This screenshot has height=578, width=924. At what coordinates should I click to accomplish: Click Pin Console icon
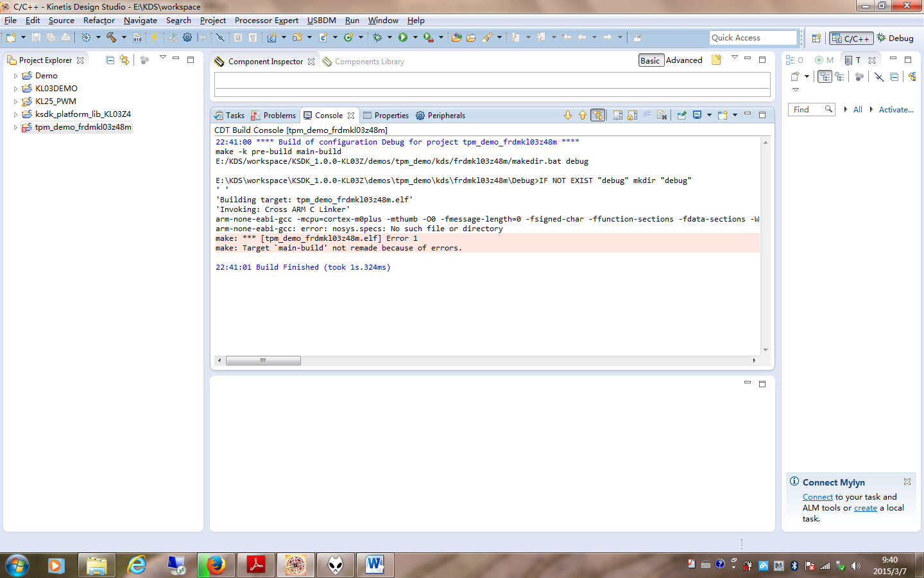coord(681,115)
